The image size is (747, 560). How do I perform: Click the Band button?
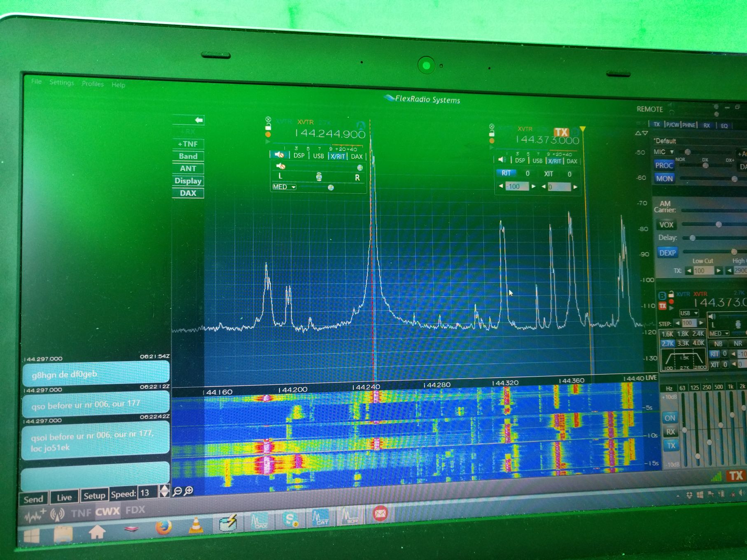pos(188,156)
